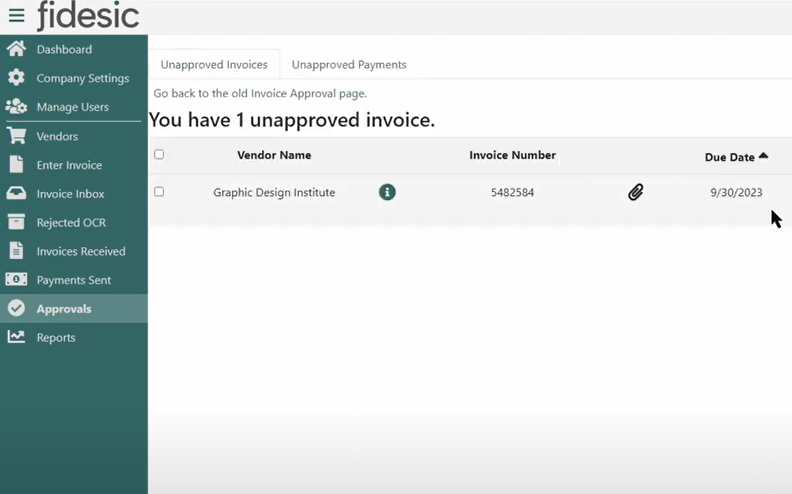This screenshot has width=792, height=494.
Task: Open Invoice Inbox in the sidebar
Action: click(70, 194)
